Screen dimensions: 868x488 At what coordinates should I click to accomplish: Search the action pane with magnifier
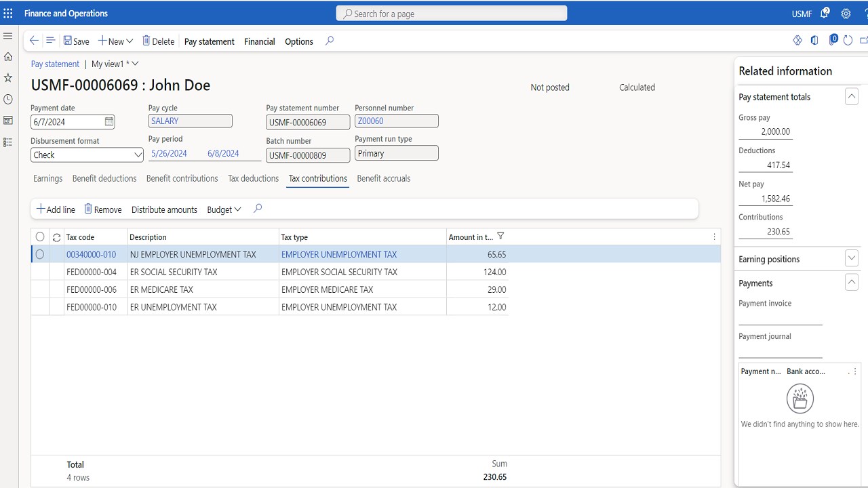click(330, 41)
